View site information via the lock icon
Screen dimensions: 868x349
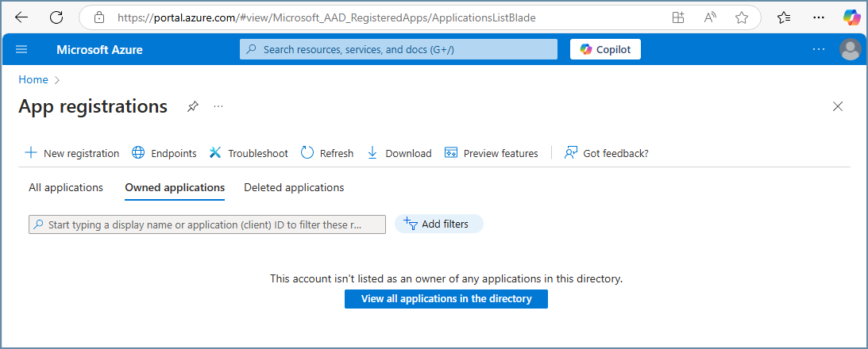pyautogui.click(x=99, y=17)
